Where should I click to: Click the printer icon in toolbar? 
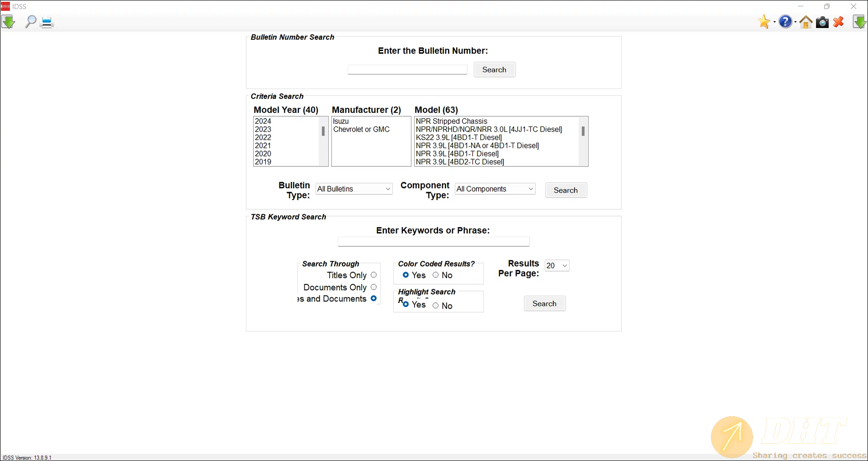[47, 22]
